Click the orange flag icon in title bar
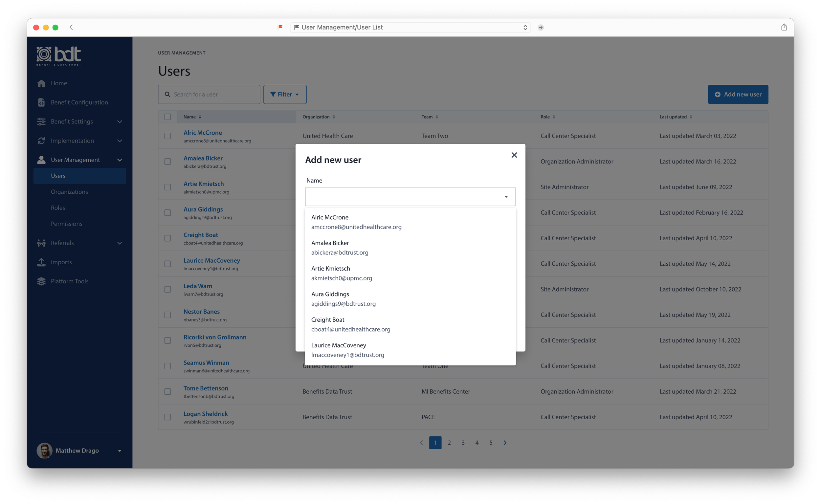 coord(280,27)
